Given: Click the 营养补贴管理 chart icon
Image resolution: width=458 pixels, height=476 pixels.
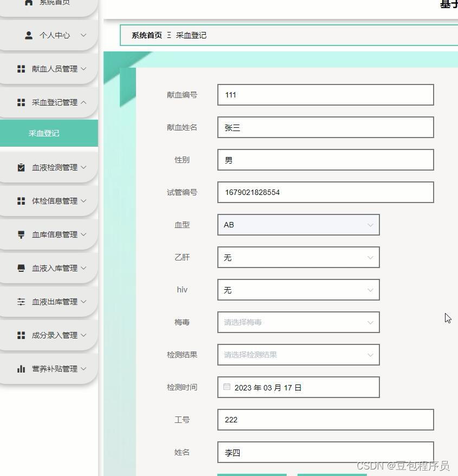Looking at the screenshot, I should pos(21,368).
